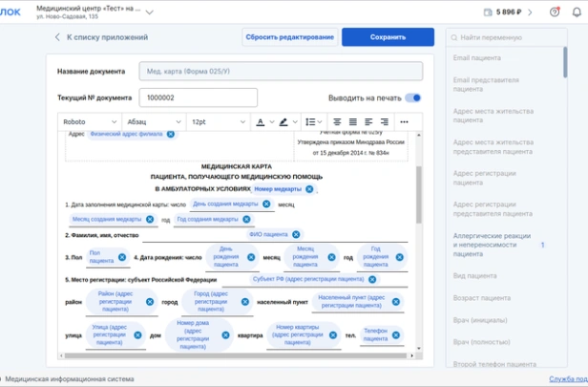Click the 'Сохранить' button
The image size is (588, 387).
point(388,37)
